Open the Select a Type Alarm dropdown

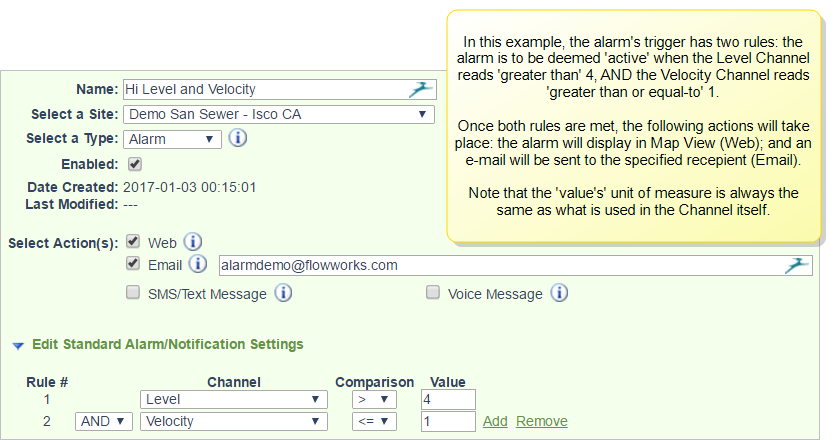pos(172,139)
